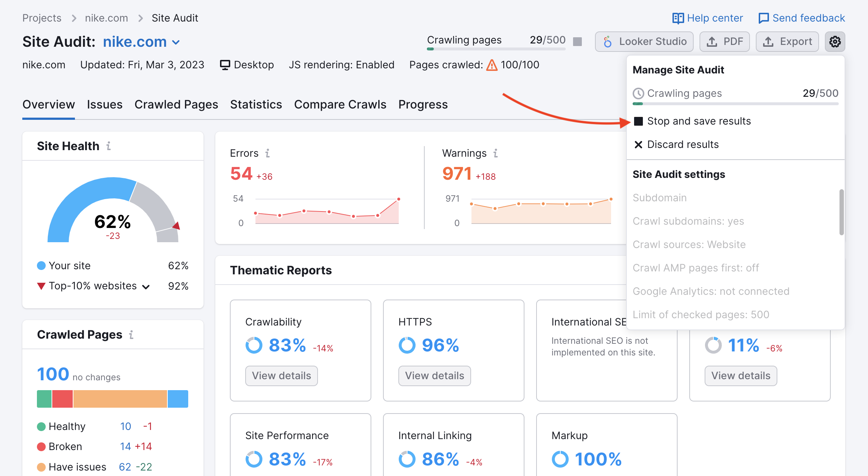Viewport: 868px width, 476px height.
Task: Click the X icon beside Discard results
Action: click(638, 145)
